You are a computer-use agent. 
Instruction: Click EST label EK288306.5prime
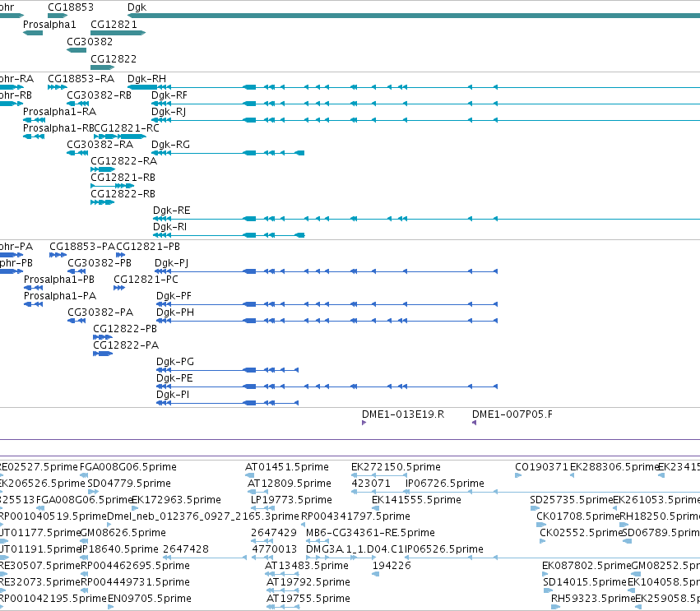[614, 467]
